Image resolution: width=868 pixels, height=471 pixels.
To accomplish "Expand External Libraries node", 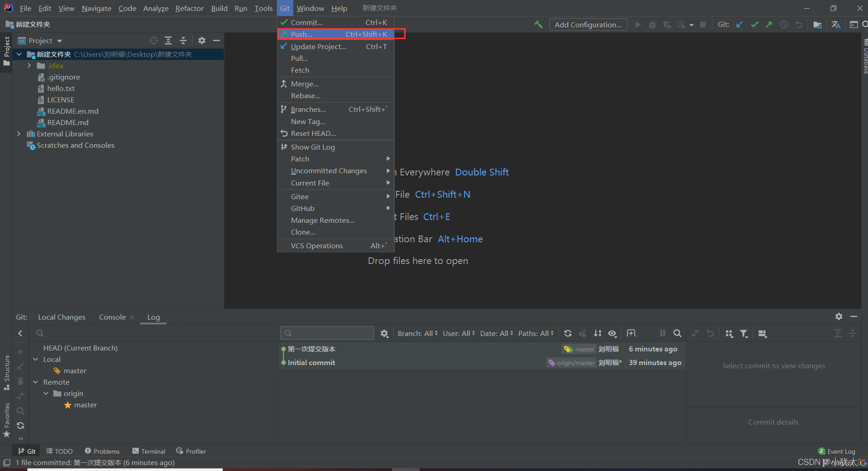I will click(19, 134).
